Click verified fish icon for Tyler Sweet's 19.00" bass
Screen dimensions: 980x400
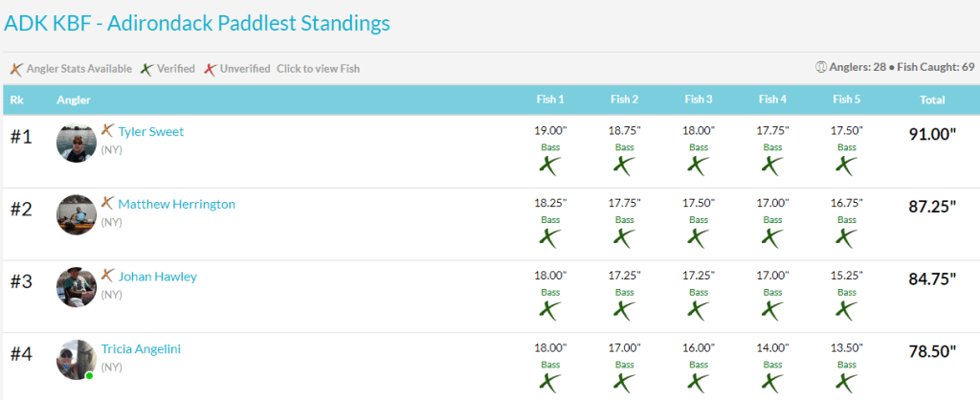pyautogui.click(x=549, y=165)
